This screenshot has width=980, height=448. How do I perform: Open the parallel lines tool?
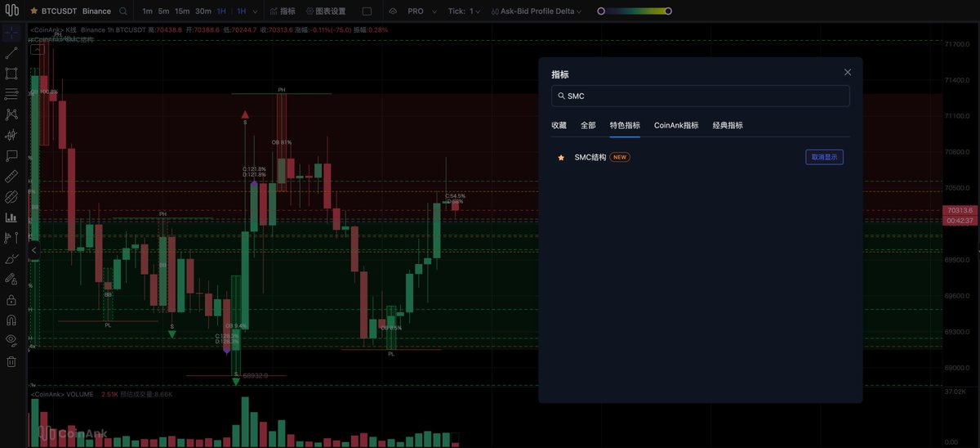(x=11, y=94)
